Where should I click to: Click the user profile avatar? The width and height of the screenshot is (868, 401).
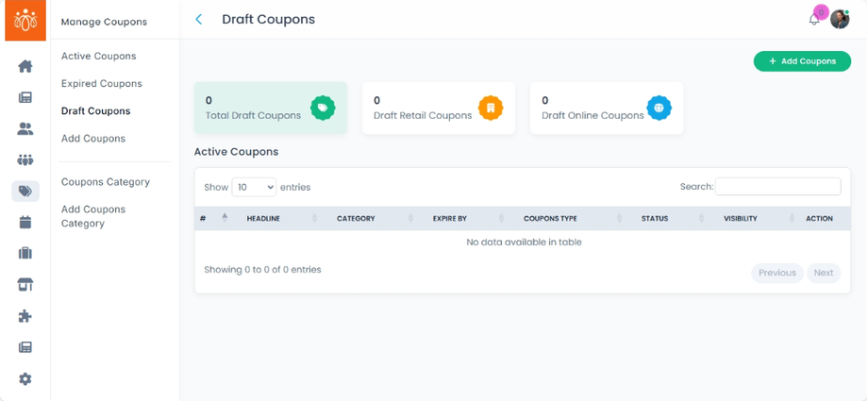coord(840,20)
